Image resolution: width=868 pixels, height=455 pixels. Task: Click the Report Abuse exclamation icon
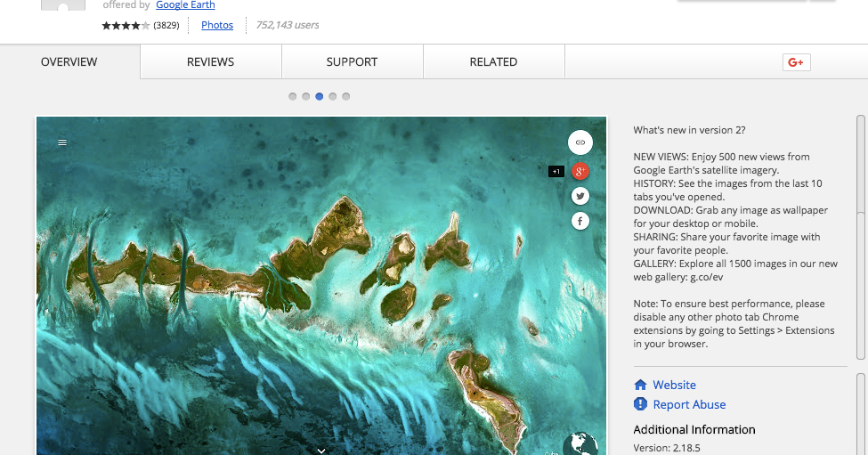click(640, 404)
